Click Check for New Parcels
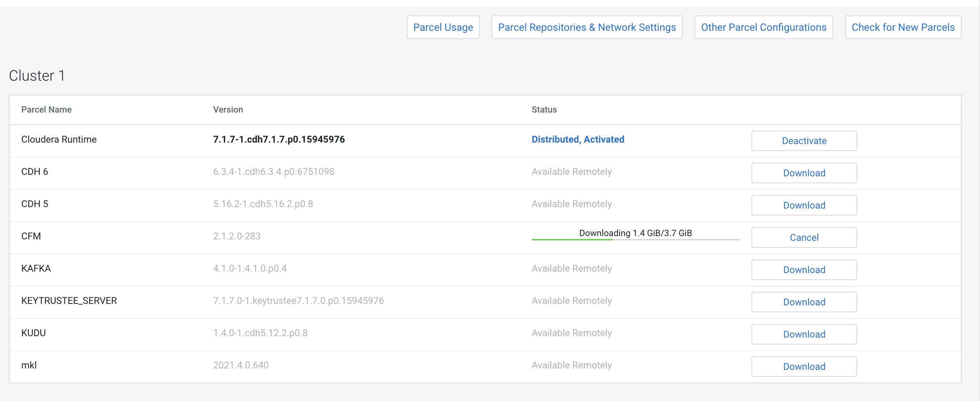 point(903,27)
